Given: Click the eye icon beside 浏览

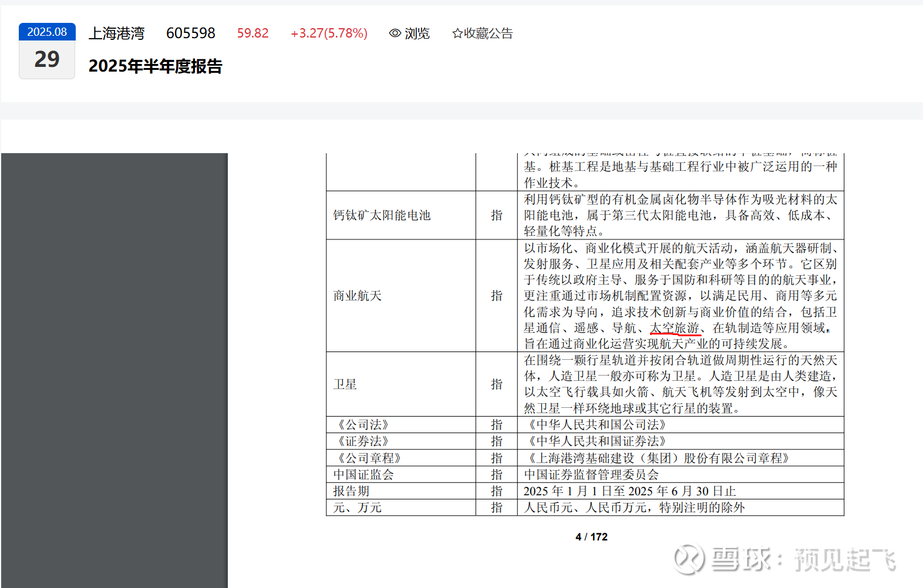Looking at the screenshot, I should (395, 33).
